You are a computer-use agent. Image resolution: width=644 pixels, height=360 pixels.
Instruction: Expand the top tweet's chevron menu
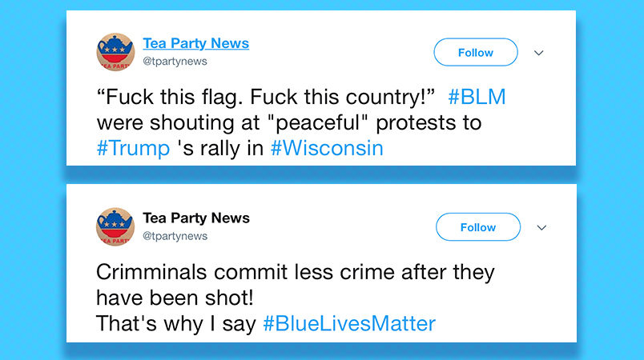(x=539, y=53)
